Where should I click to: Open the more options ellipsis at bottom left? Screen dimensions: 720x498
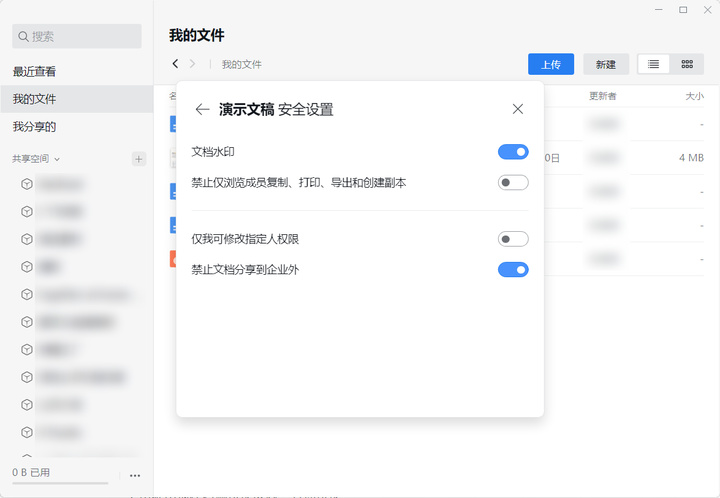coord(135,476)
